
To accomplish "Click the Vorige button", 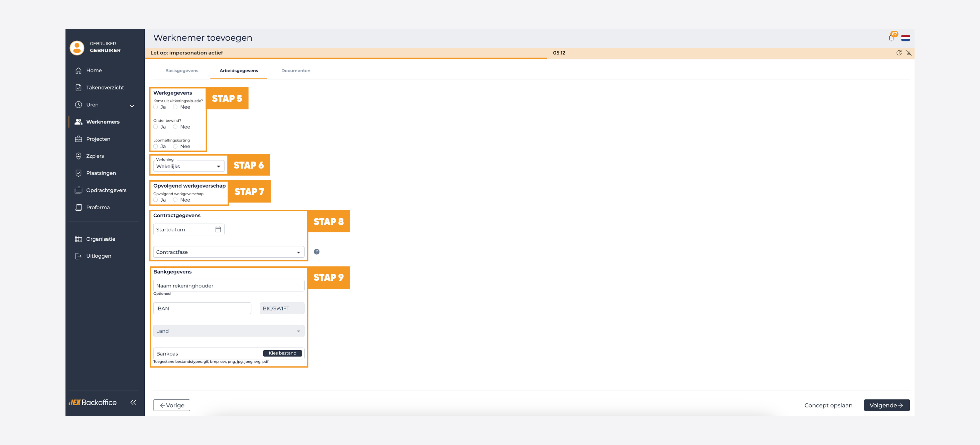I will 172,405.
